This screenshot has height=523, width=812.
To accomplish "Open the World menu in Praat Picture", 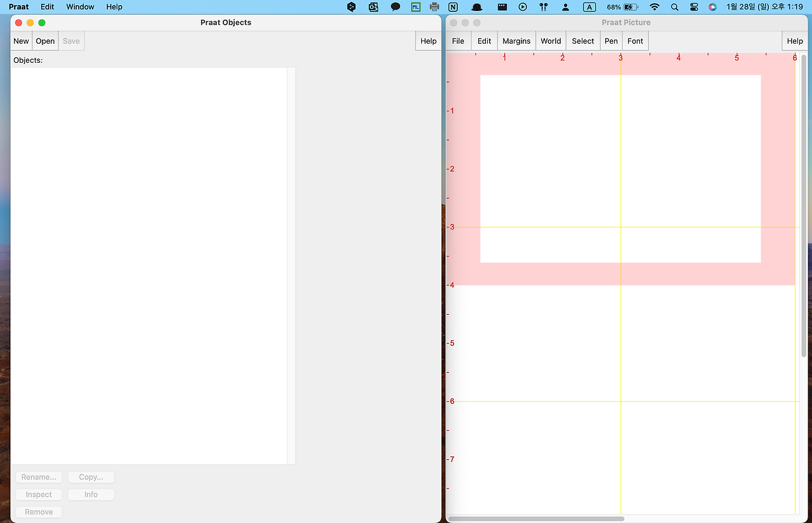I will (551, 41).
